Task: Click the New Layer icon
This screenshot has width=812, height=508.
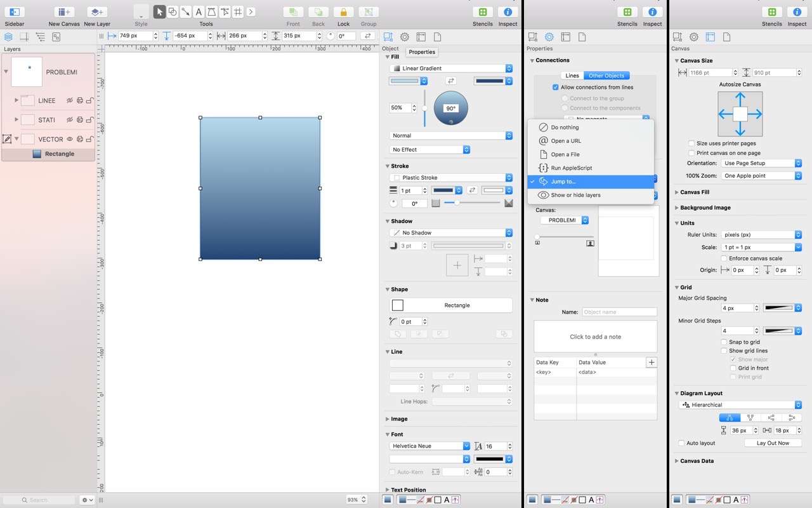Action: [x=96, y=12]
